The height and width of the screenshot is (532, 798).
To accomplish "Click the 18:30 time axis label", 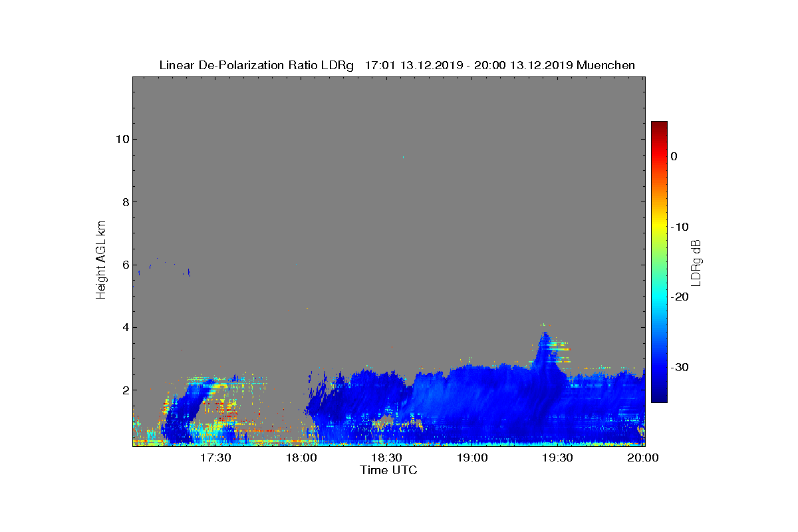I will tap(387, 458).
